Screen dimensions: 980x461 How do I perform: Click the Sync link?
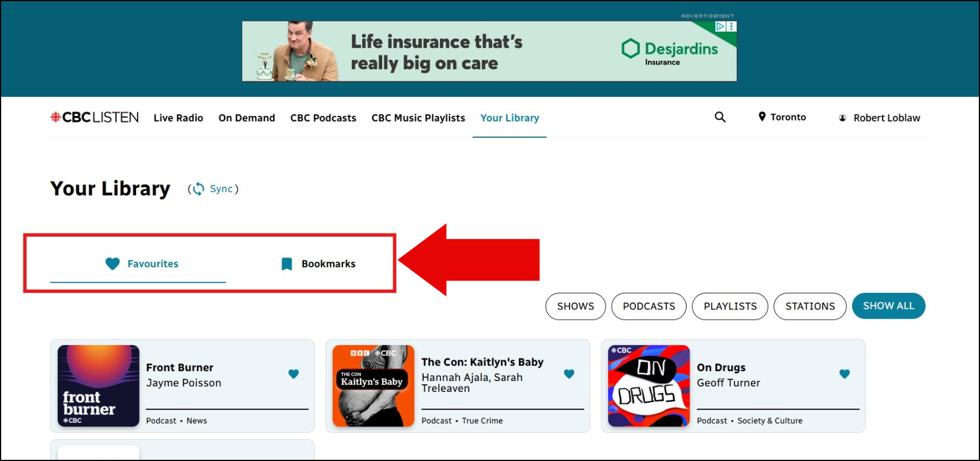(221, 189)
